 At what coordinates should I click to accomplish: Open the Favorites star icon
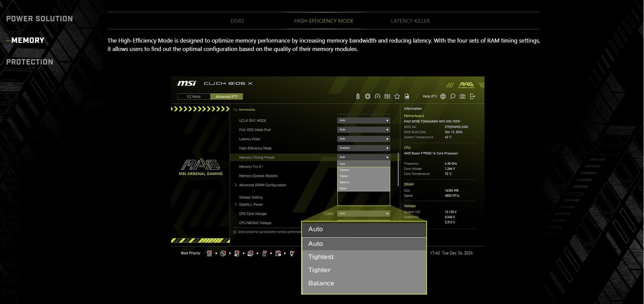(x=397, y=97)
